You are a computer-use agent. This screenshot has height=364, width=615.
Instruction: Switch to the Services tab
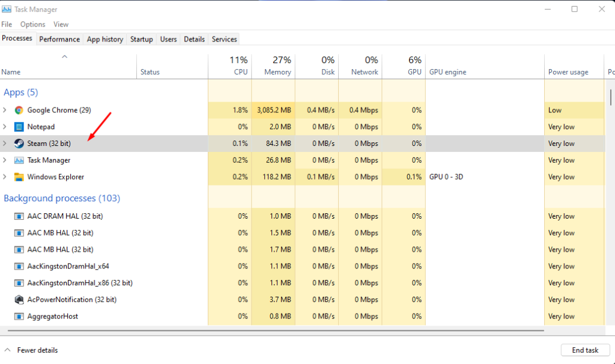(225, 39)
